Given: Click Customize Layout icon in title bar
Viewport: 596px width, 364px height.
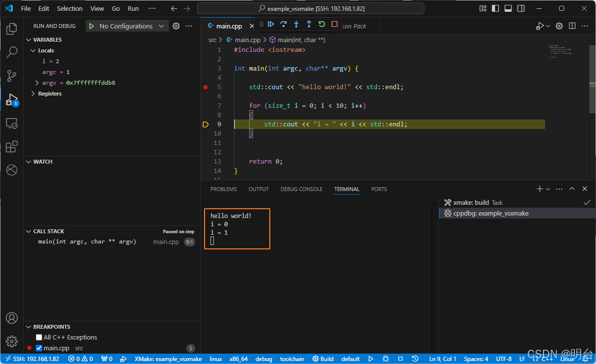Looking at the screenshot, I should [483, 8].
